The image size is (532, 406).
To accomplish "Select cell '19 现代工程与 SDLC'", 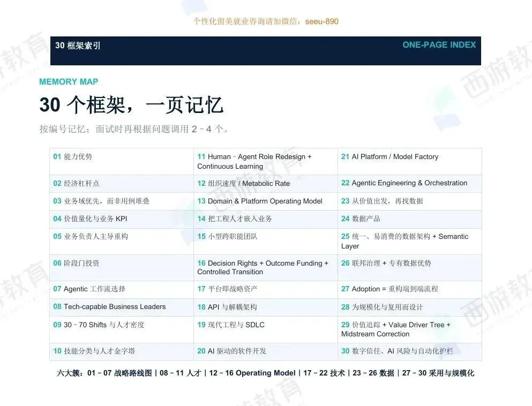I will [266, 330].
